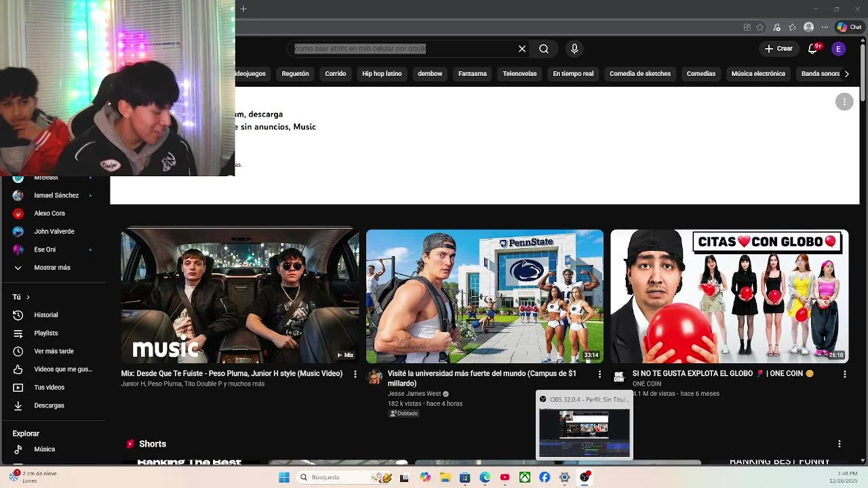Open File Explorer from taskbar

coord(445,477)
